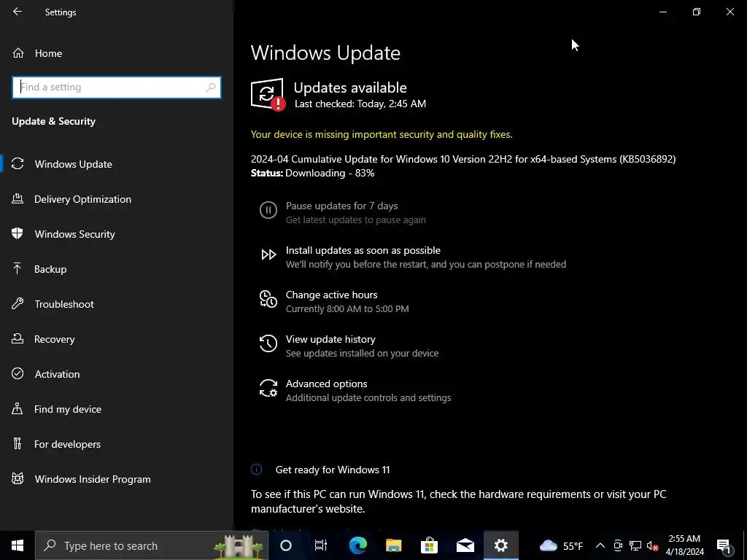Screen dimensions: 747x560
Task: Click the For developers tools icon
Action: pos(18,443)
